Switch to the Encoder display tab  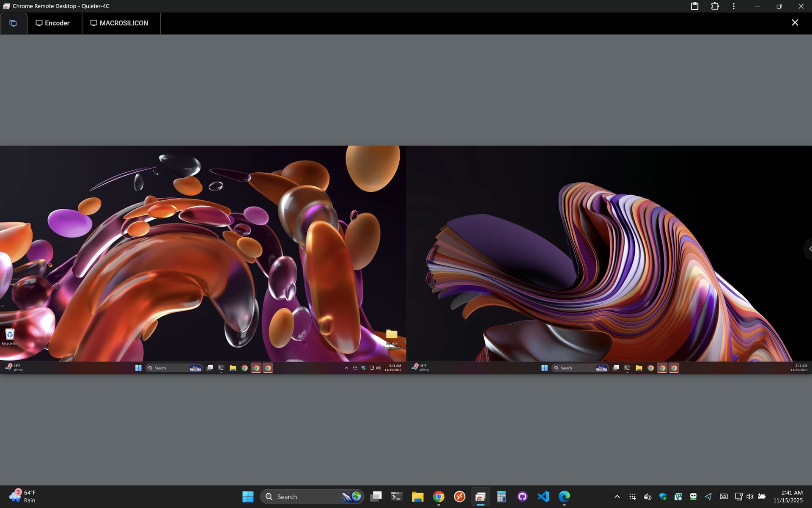(52, 23)
